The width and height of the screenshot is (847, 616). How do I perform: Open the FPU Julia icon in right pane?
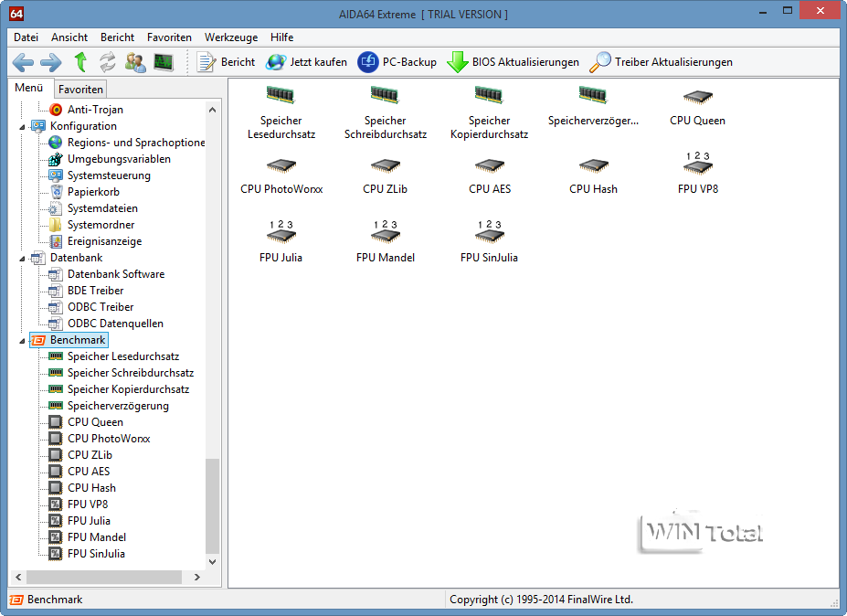(281, 231)
